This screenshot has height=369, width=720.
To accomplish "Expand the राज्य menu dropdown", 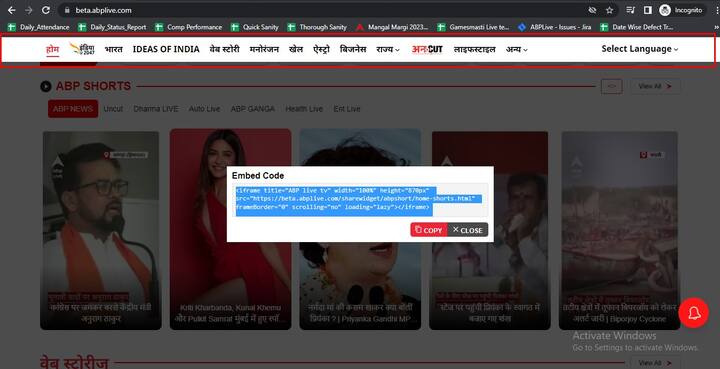I will pyautogui.click(x=388, y=49).
